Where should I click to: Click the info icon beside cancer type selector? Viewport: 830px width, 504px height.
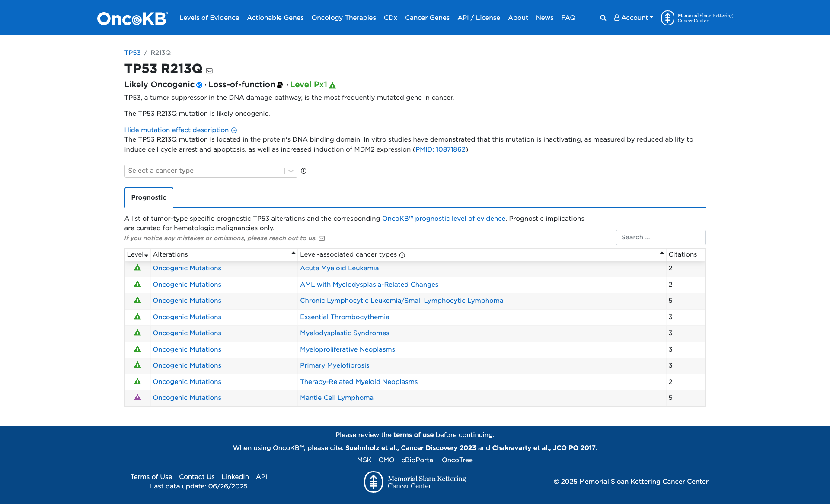(x=303, y=171)
